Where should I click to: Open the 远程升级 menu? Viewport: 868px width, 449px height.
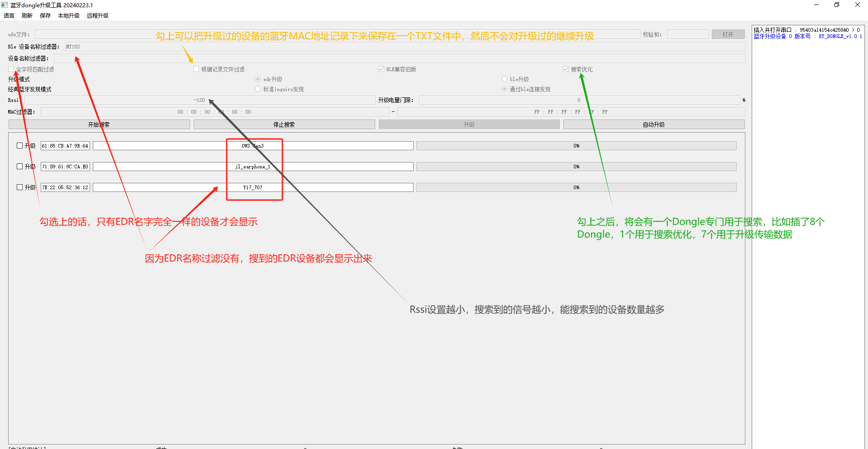98,15
